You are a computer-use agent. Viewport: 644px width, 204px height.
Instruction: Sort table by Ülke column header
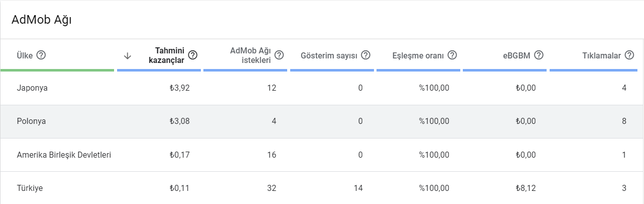click(x=24, y=55)
